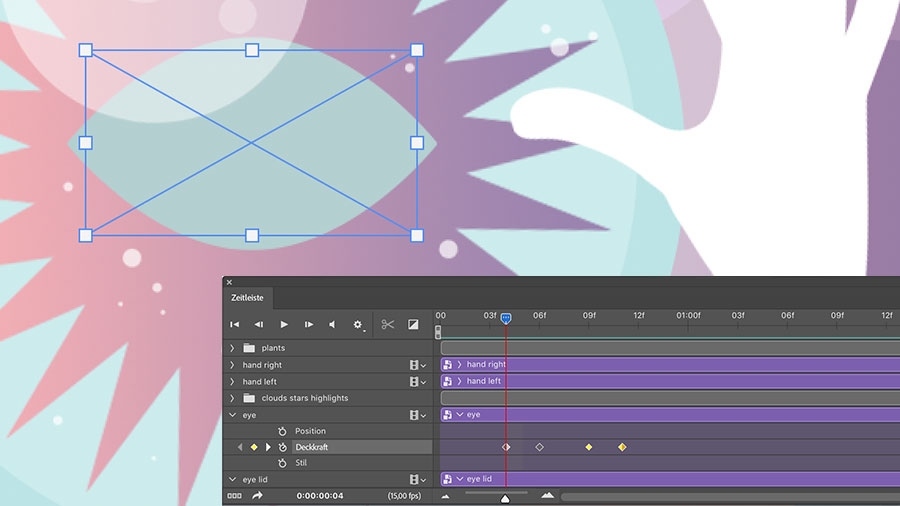The image size is (900, 506).
Task: Expand the plants folder track
Action: point(232,348)
